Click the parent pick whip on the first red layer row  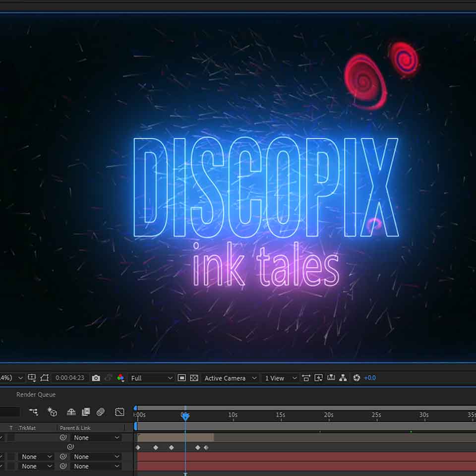tap(63, 457)
